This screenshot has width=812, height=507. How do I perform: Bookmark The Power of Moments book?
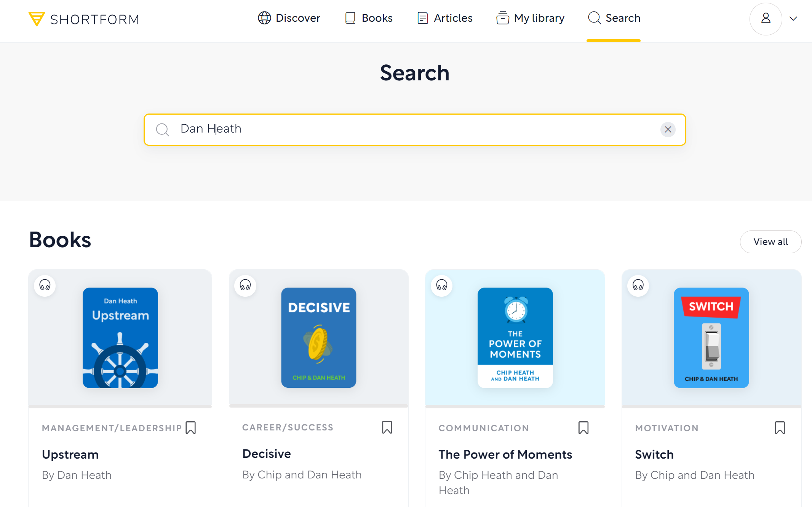583,428
